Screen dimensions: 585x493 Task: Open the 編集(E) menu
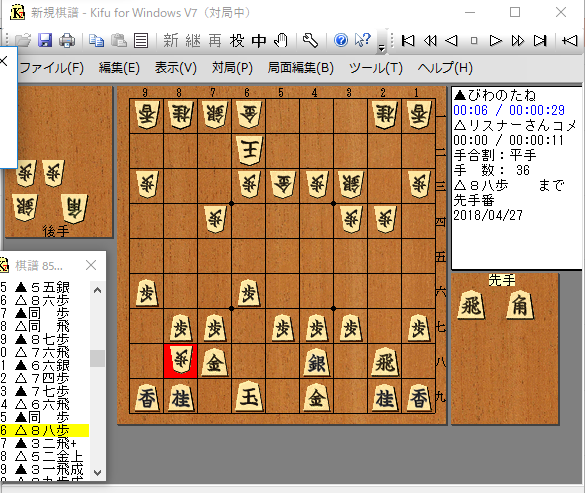click(119, 68)
